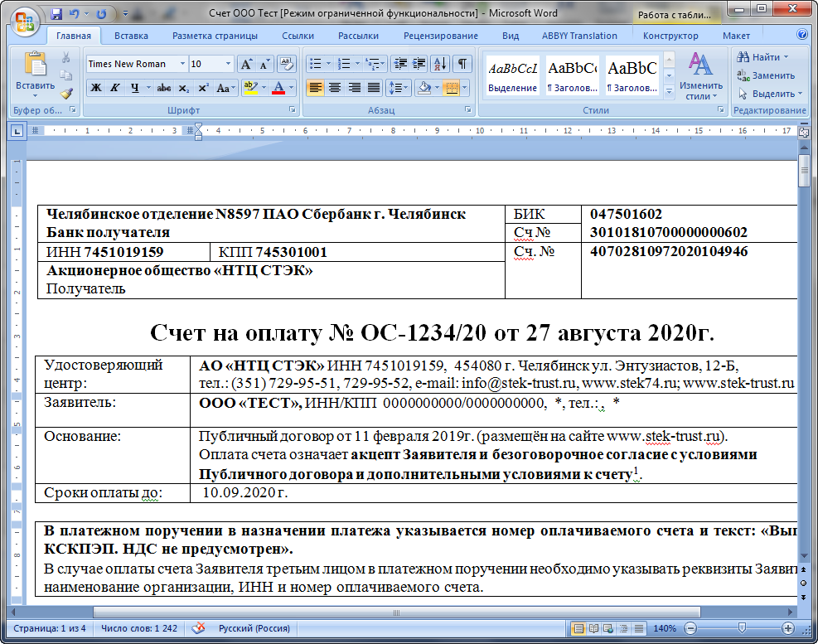The height and width of the screenshot is (644, 818).
Task: Toggle italic (К) formatting
Action: pyautogui.click(x=115, y=88)
